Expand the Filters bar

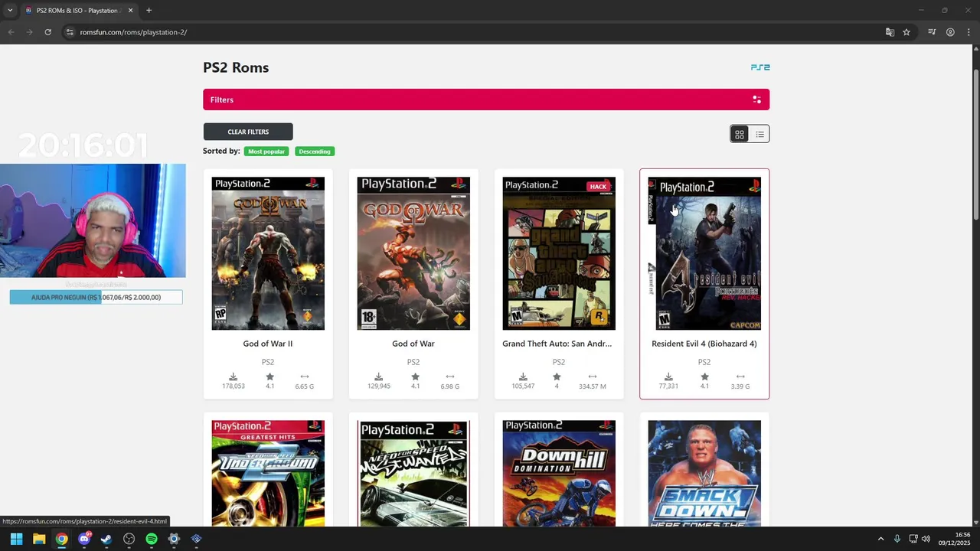[x=486, y=99]
